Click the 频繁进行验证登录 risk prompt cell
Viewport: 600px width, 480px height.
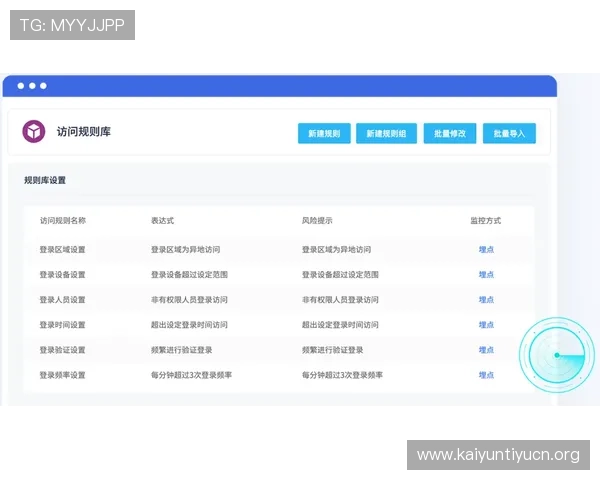333,350
